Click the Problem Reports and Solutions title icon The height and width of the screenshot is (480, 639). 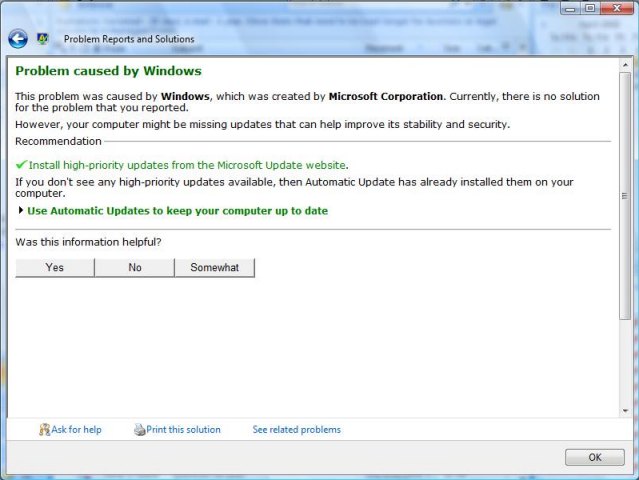point(42,39)
